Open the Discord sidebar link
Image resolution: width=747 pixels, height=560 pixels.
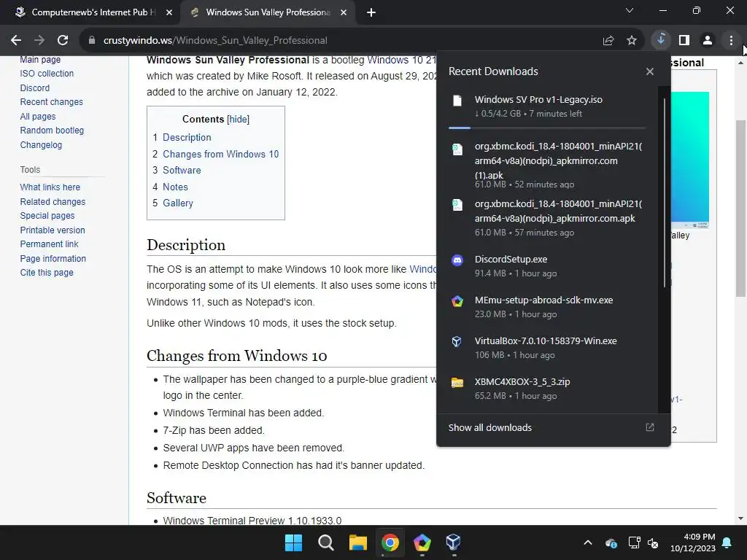[35, 88]
